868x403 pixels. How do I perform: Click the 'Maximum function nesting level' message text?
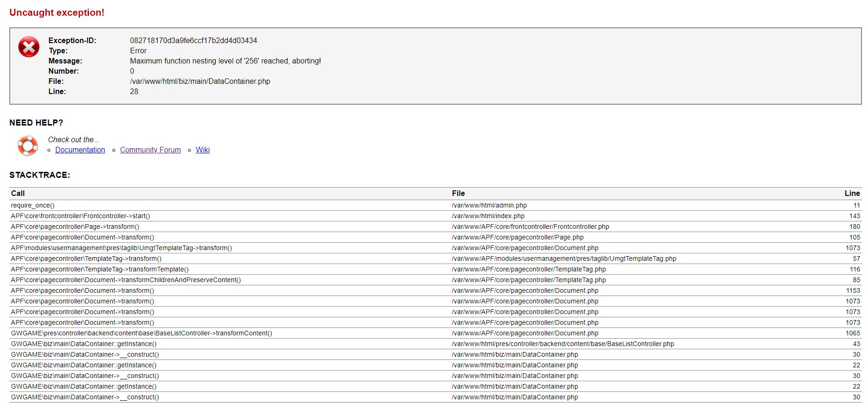pyautogui.click(x=225, y=61)
